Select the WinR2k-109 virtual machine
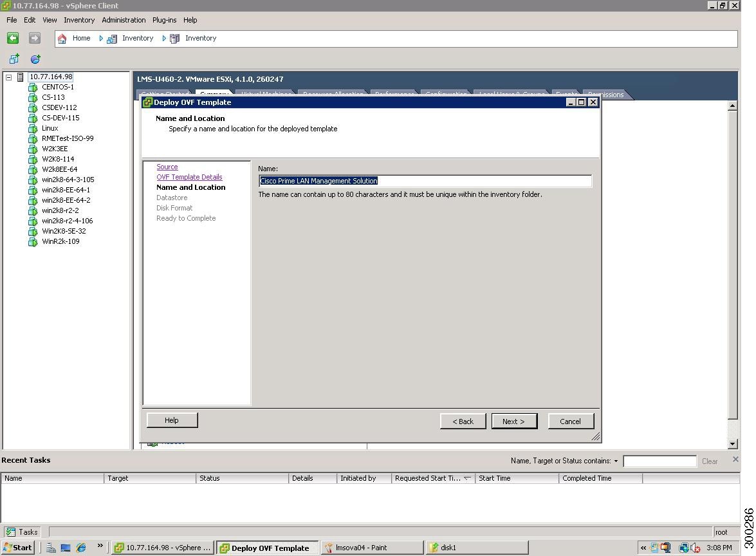This screenshot has height=556, width=756. pos(60,241)
